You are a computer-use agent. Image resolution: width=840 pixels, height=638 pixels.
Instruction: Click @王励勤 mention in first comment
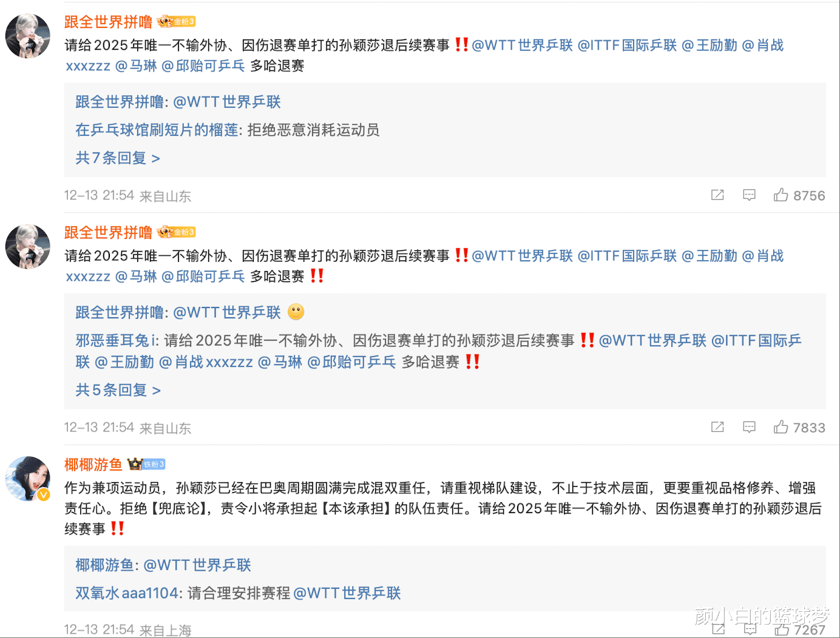710,45
